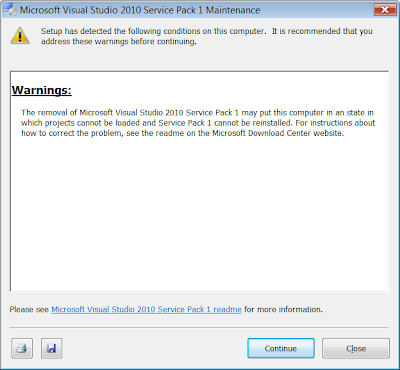Click the 'Setup has detected the following conditions' text

click(207, 36)
